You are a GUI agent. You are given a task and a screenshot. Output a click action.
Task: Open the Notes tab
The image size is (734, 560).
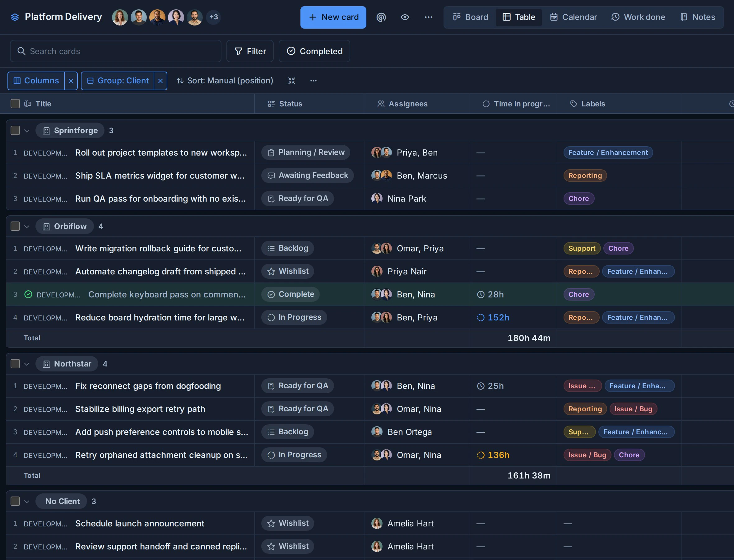(697, 17)
